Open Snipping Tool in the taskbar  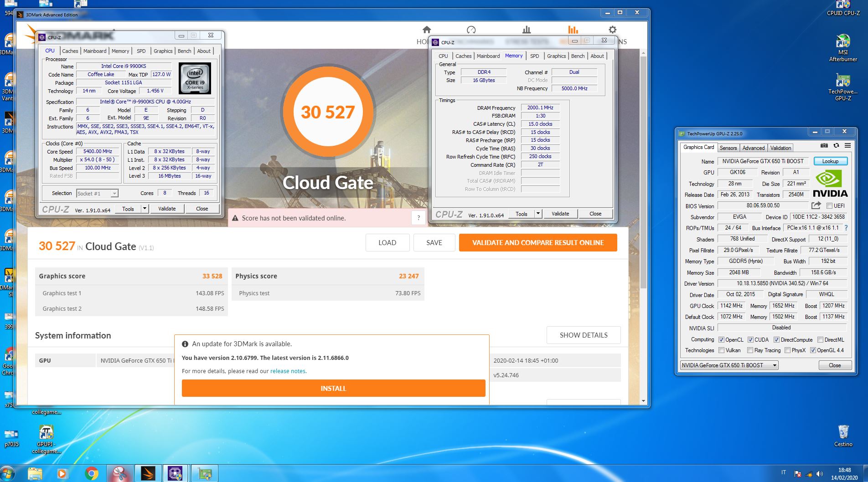coord(119,474)
